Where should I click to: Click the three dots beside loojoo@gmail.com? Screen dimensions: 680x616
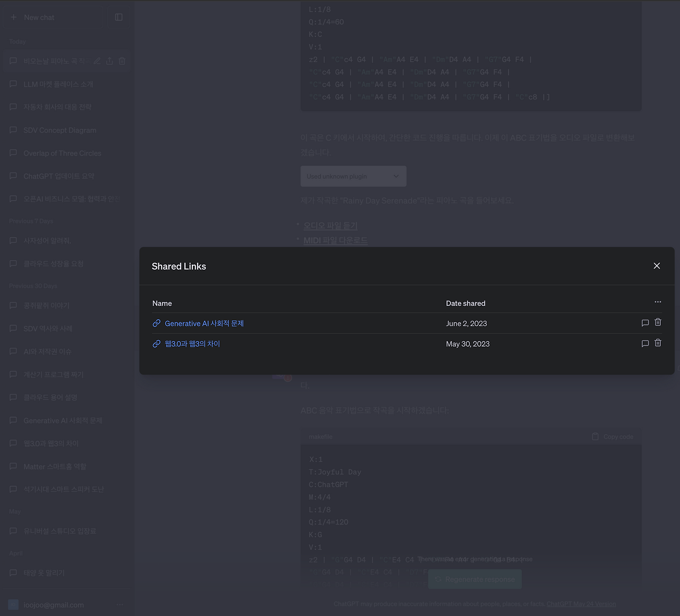120,604
